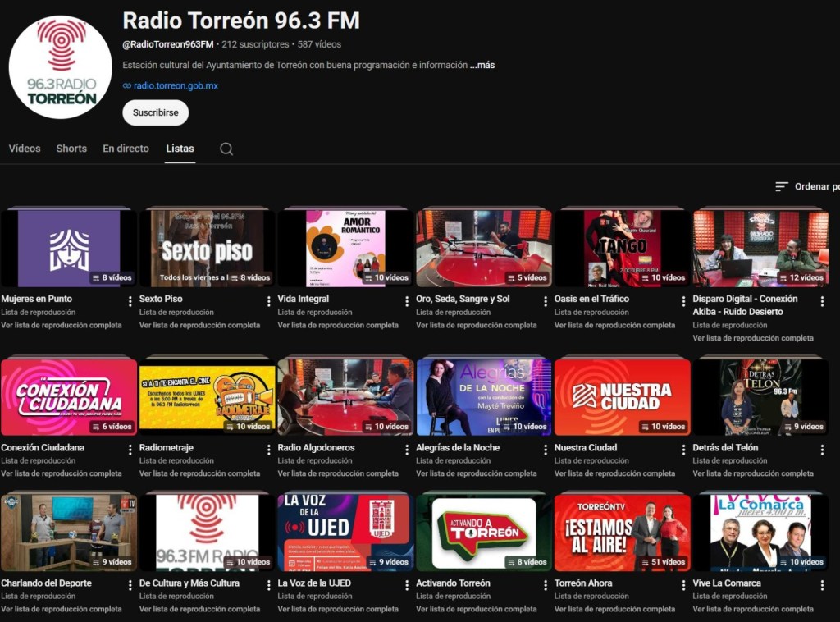
Task: Open the Ordenar por sort icon
Action: 781,186
